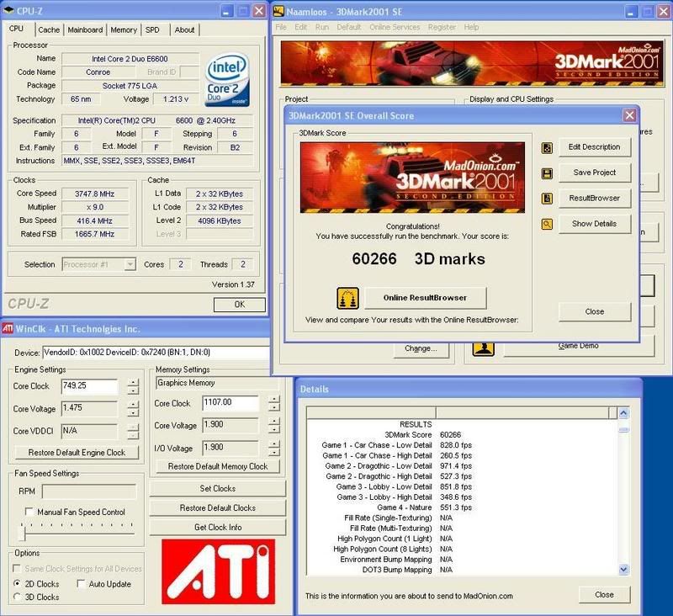Click the 3747.8 MHz Core Speed value

(95, 194)
